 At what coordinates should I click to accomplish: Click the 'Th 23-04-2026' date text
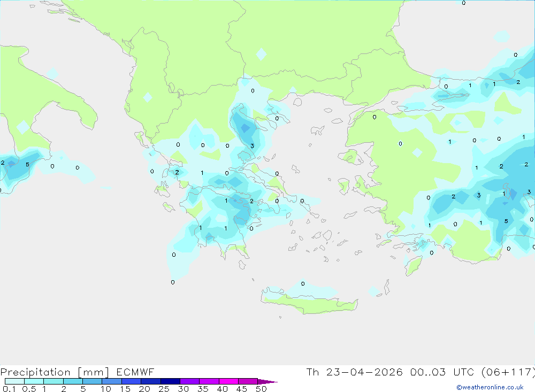[355, 372]
